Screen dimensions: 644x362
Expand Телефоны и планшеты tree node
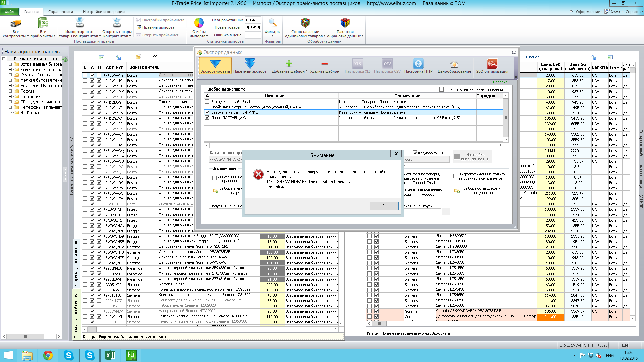click(x=10, y=107)
